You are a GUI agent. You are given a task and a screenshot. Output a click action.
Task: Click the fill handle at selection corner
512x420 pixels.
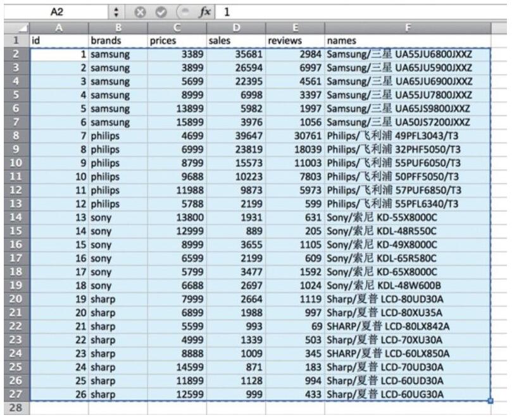pos(490,401)
